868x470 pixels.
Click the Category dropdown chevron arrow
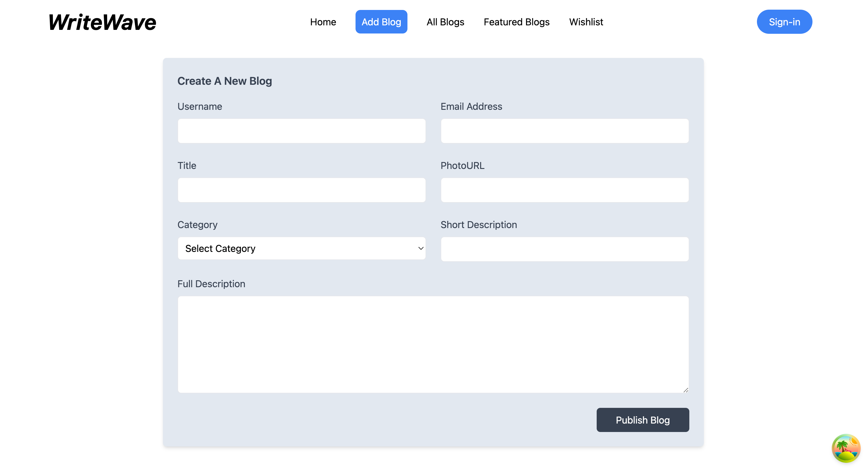420,248
